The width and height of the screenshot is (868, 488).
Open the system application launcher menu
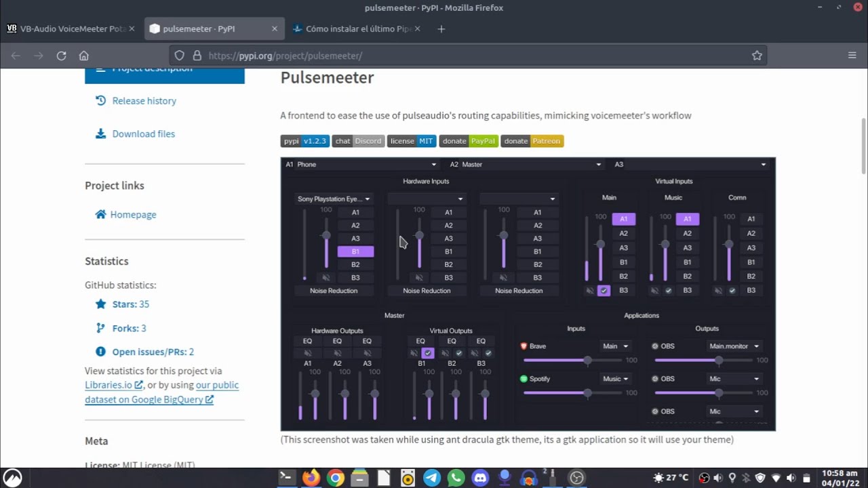(x=12, y=477)
